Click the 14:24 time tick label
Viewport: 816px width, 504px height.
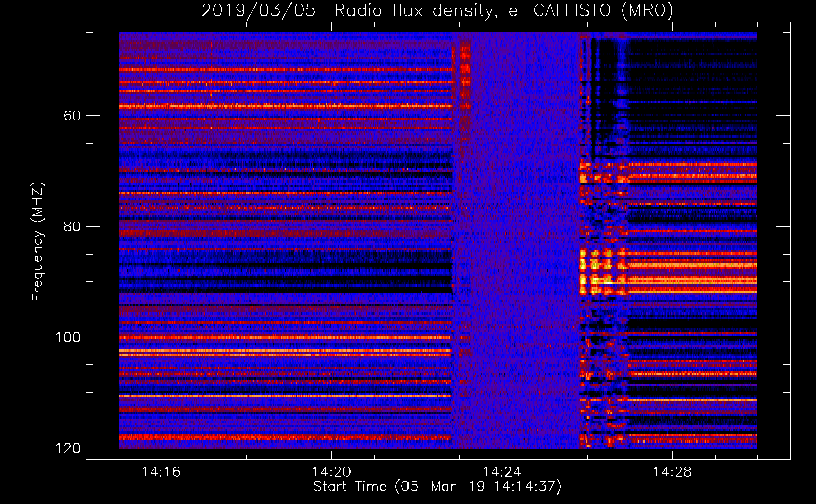click(502, 472)
